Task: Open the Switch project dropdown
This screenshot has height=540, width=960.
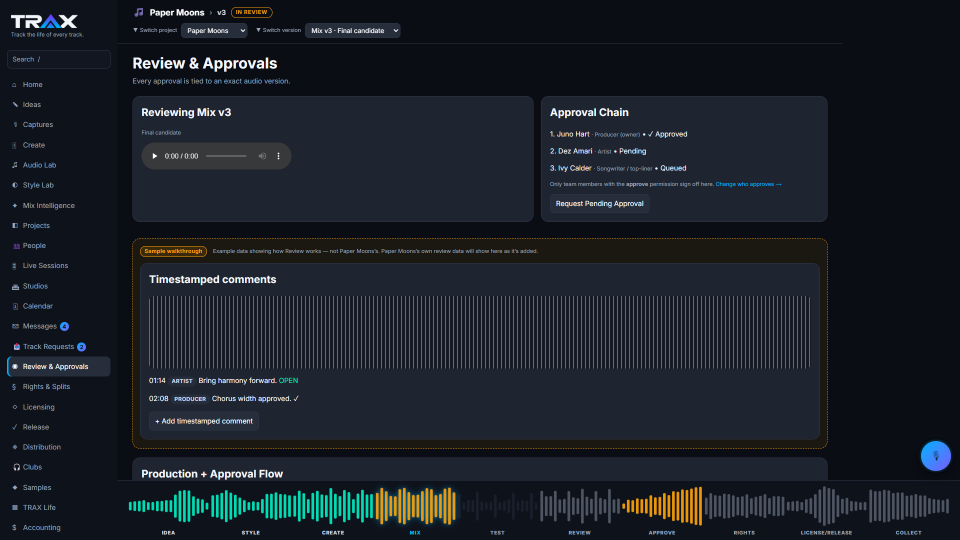Action: pyautogui.click(x=214, y=31)
